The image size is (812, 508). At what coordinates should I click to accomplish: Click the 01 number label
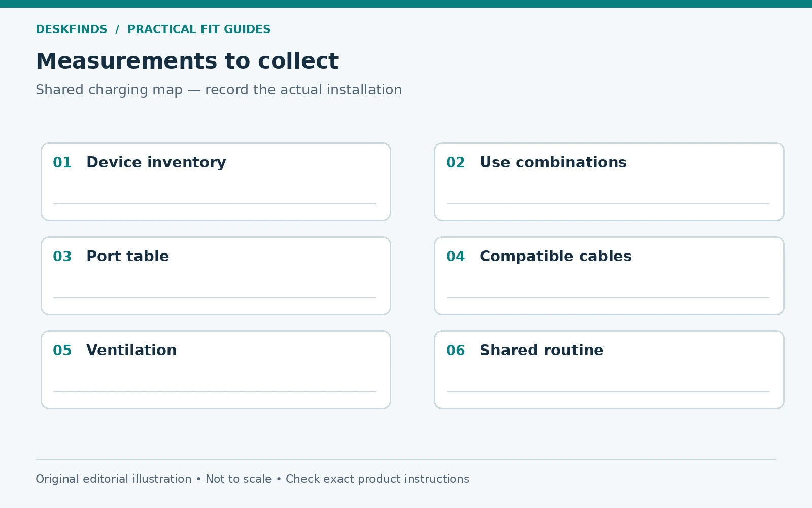pos(62,163)
